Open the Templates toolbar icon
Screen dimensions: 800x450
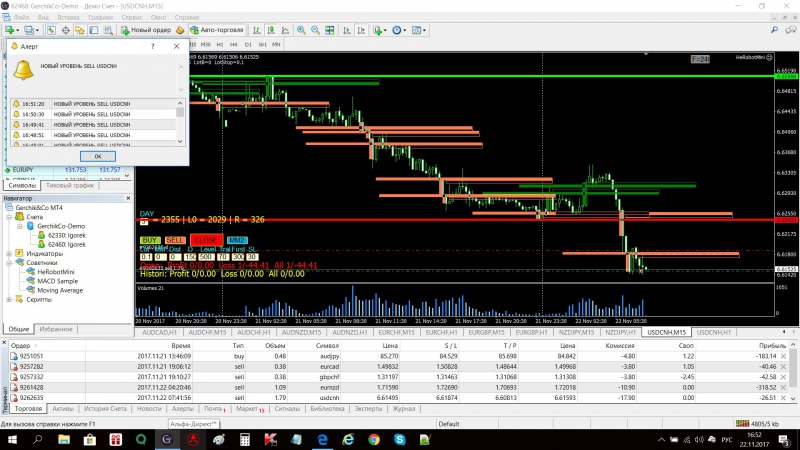(x=416, y=31)
